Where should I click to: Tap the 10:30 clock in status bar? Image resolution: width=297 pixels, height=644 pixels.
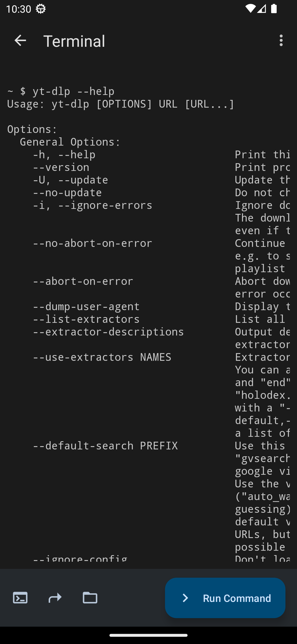18,9
